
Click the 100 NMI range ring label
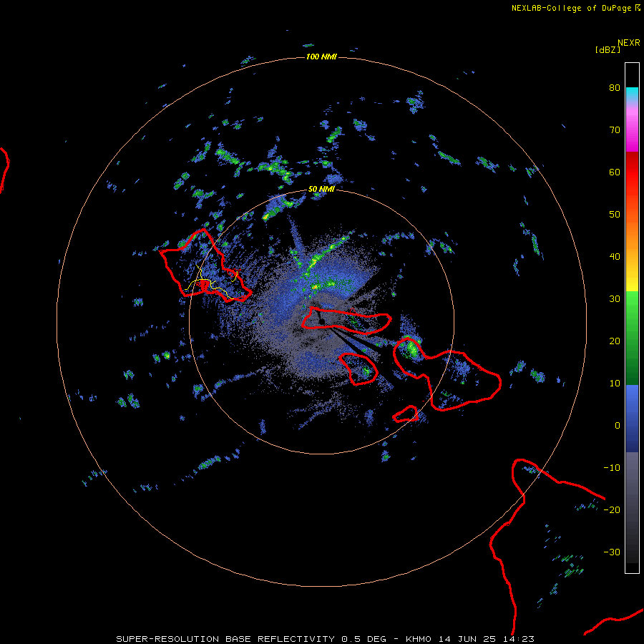[x=321, y=57]
